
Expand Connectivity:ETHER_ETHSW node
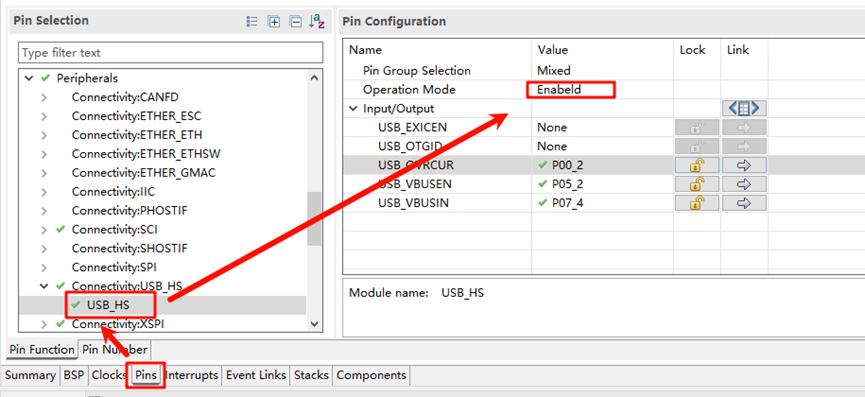[x=44, y=154]
